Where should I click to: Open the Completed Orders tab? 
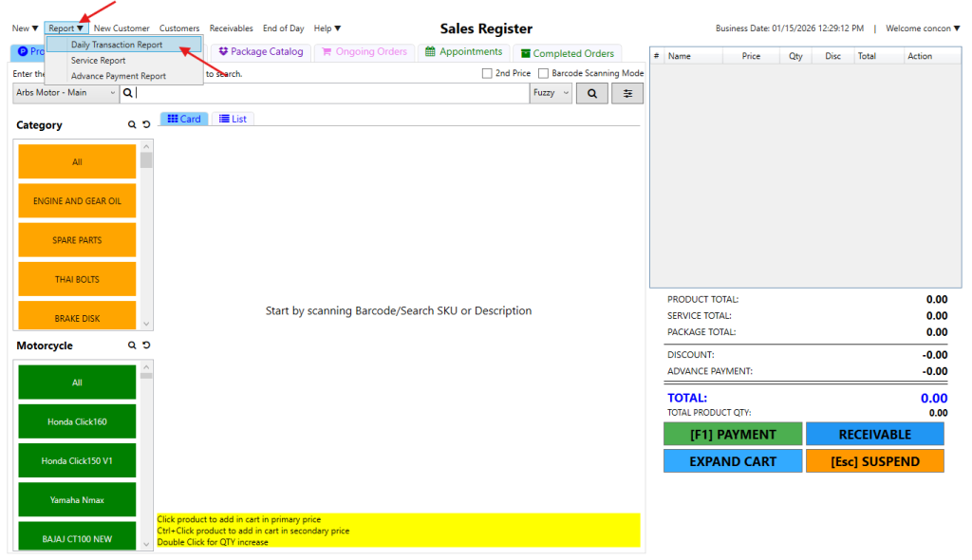pos(568,53)
